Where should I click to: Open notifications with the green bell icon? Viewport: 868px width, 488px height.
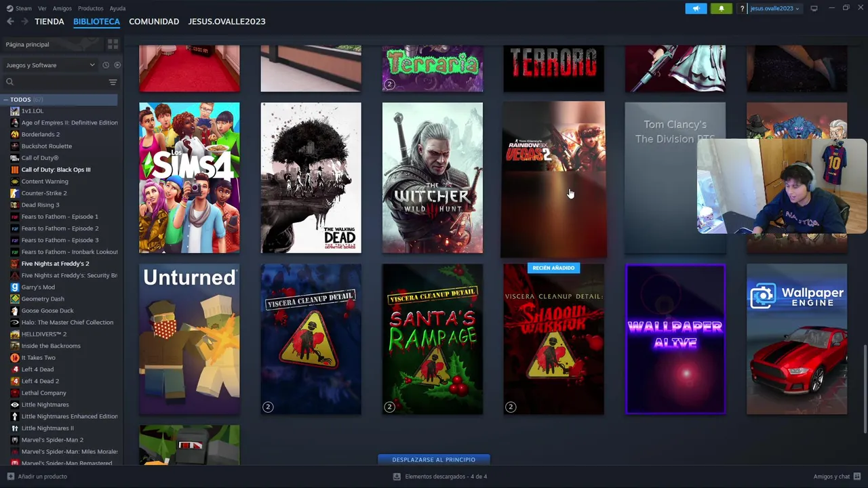pyautogui.click(x=722, y=8)
